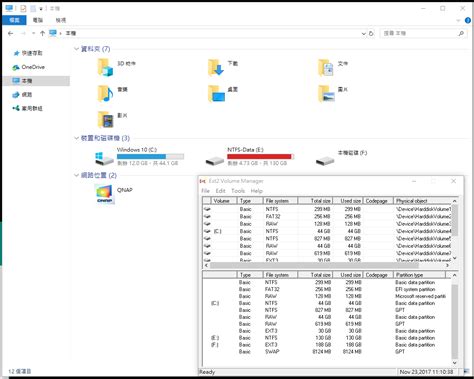The height and width of the screenshot is (379, 474).
Task: Click the Explorer address bar path field
Action: tap(212, 33)
